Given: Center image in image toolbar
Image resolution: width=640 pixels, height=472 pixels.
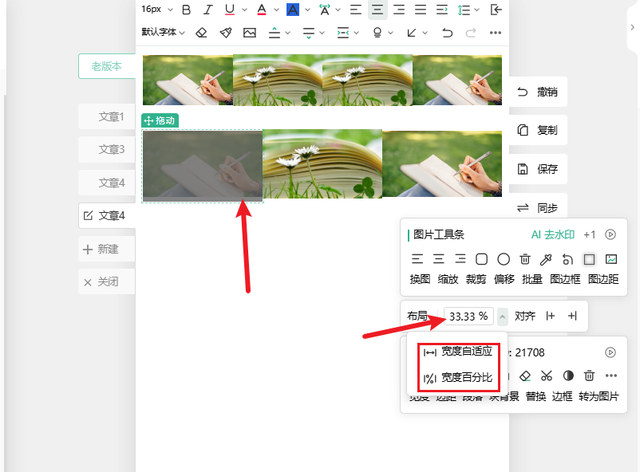Looking at the screenshot, I should click(439, 259).
